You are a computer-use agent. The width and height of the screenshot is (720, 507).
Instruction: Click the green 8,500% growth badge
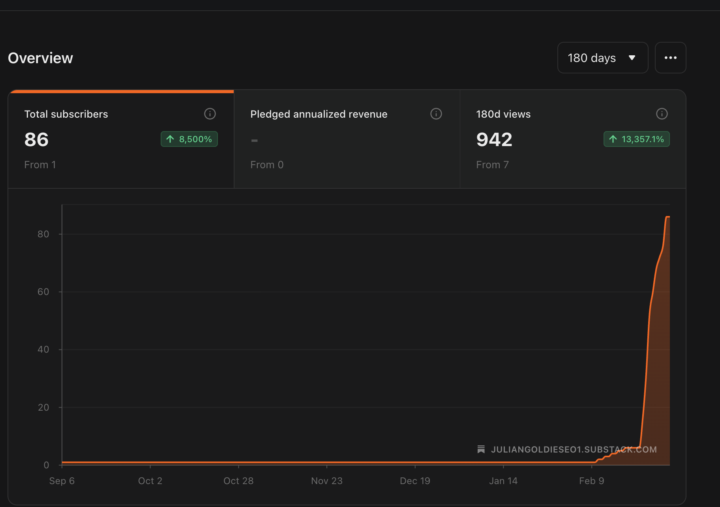189,139
